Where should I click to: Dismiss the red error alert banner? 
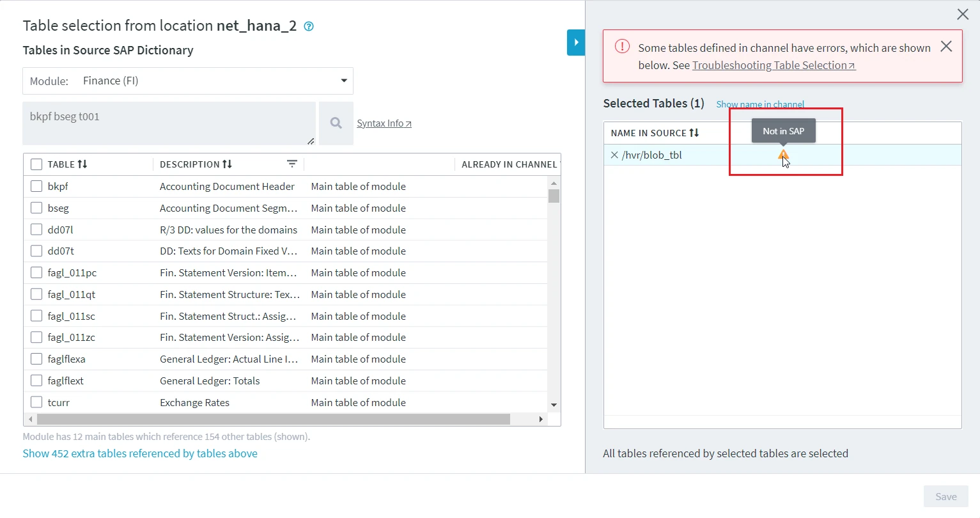[x=946, y=47]
